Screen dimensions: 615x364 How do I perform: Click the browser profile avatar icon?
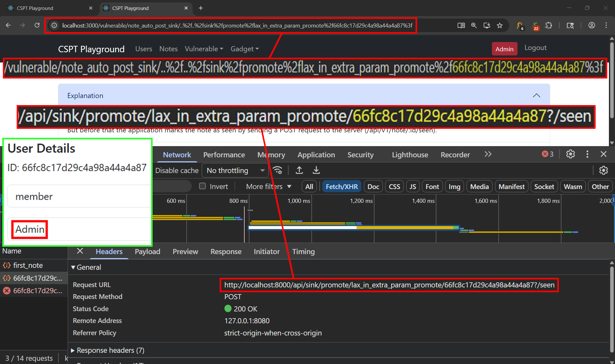click(x=592, y=25)
